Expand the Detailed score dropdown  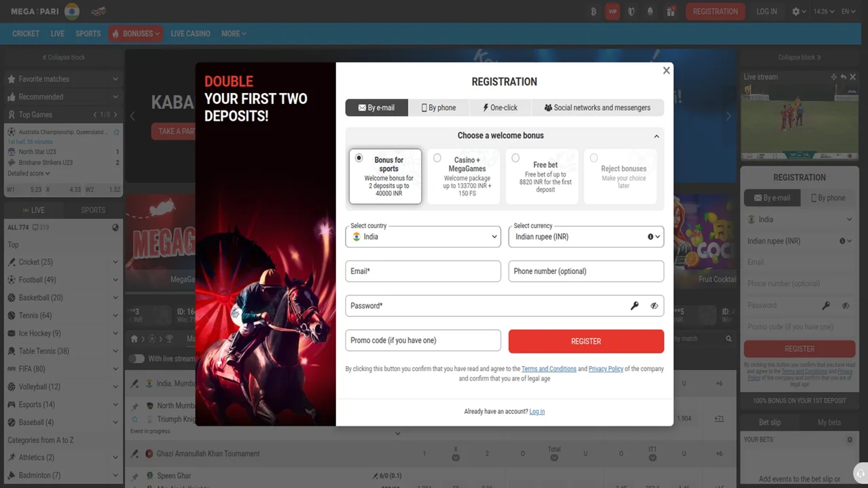point(29,174)
